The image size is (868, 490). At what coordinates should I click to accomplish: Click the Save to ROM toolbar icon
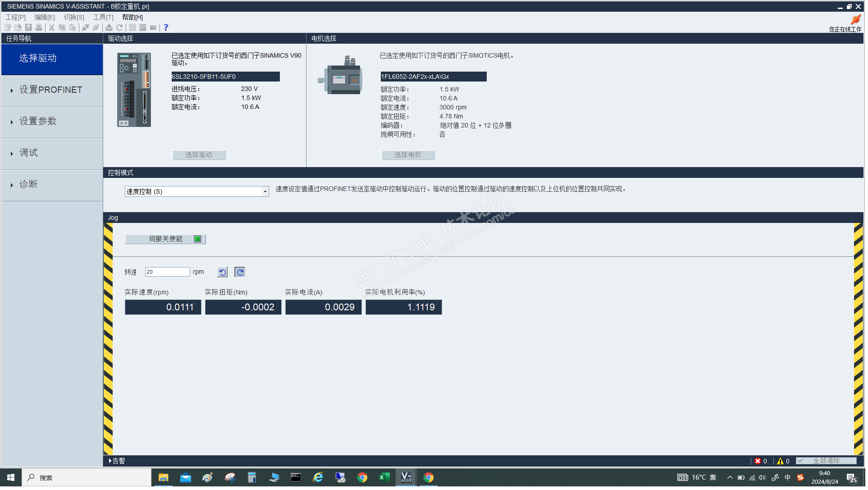click(109, 28)
